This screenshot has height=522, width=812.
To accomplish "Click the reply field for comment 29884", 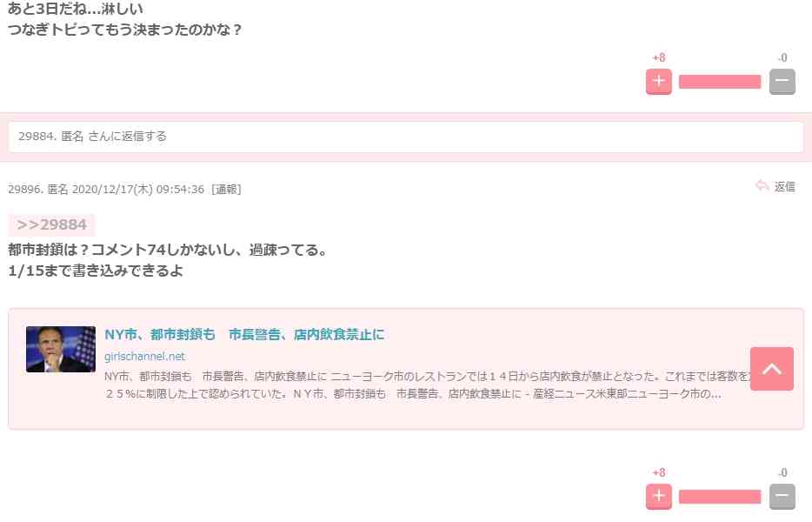I will 405,137.
